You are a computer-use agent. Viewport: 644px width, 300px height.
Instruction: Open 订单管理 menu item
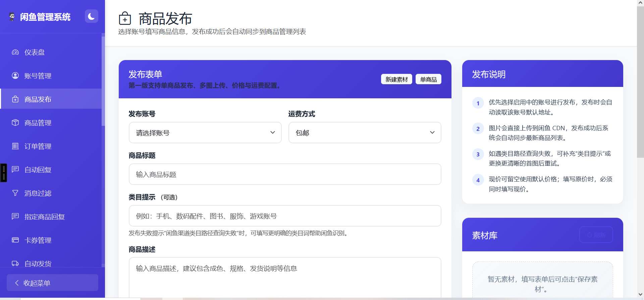51,146
